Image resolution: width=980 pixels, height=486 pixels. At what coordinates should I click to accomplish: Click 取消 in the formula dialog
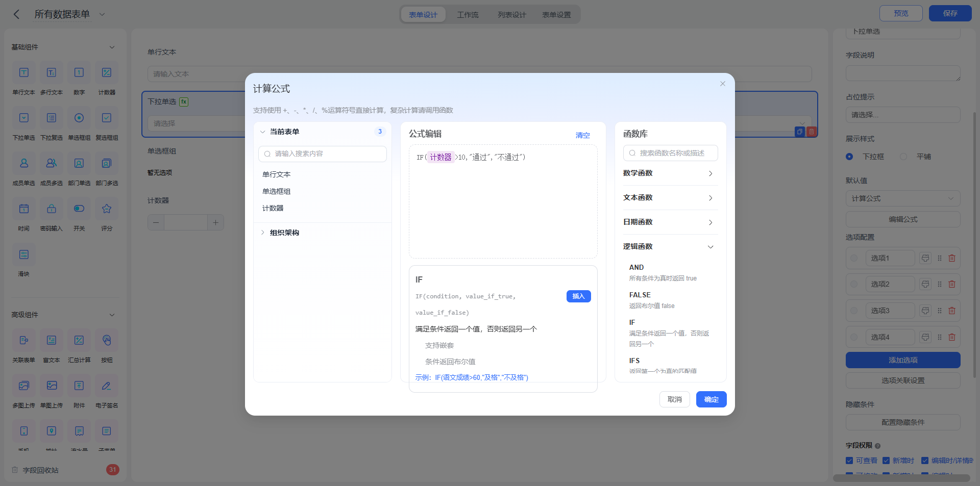pyautogui.click(x=675, y=399)
